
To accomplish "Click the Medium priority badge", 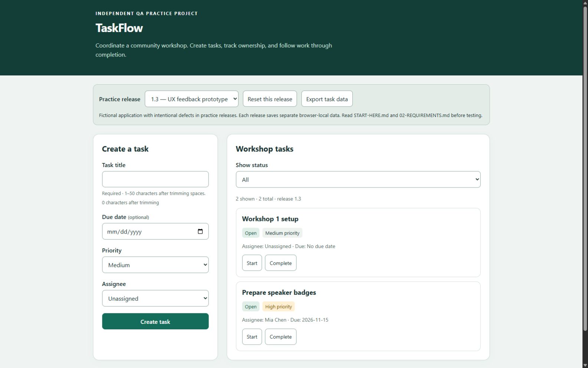I will [x=282, y=233].
